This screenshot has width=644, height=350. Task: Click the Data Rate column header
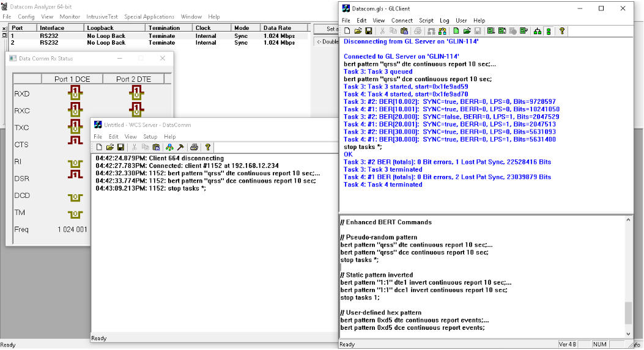[x=284, y=28]
